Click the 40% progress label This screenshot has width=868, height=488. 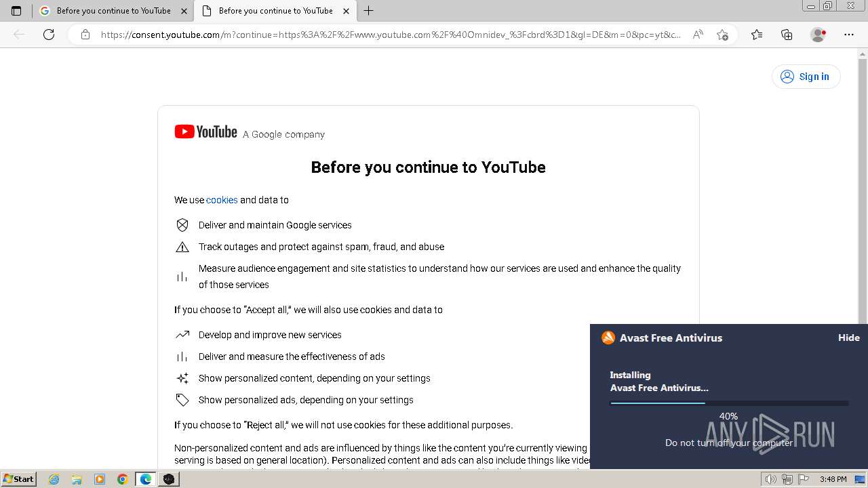click(728, 416)
